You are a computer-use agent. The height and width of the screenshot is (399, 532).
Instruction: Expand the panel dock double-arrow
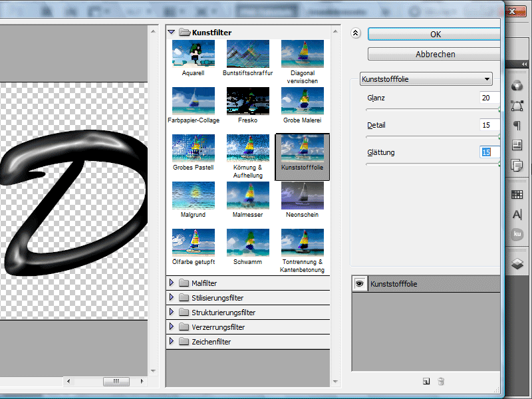click(524, 64)
